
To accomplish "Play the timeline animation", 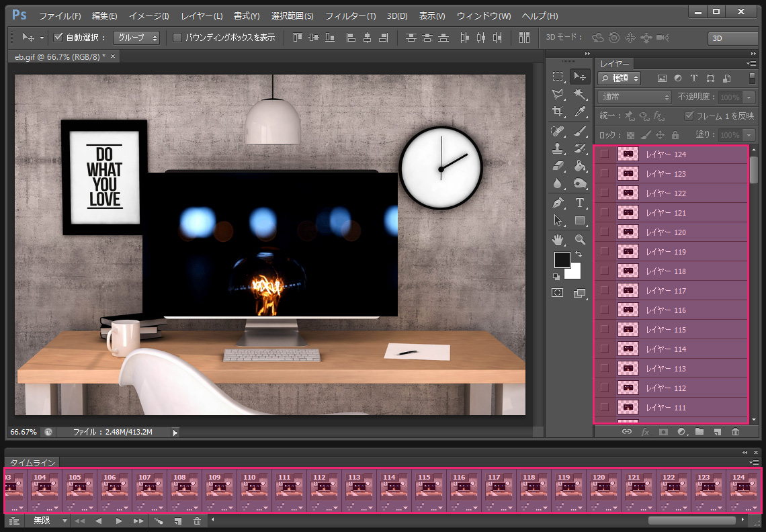I will (119, 521).
